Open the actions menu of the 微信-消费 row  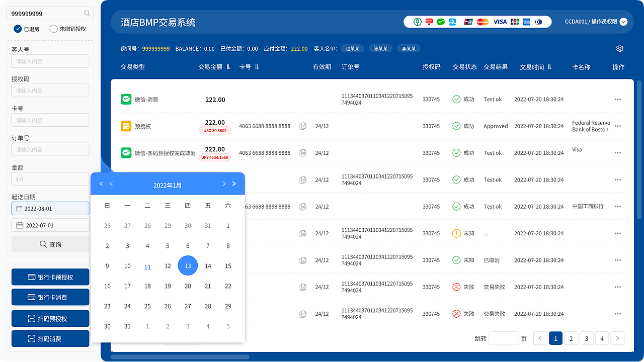(x=618, y=99)
